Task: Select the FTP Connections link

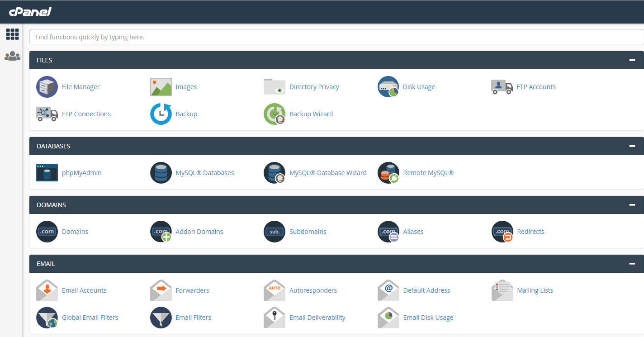Action: click(x=86, y=114)
